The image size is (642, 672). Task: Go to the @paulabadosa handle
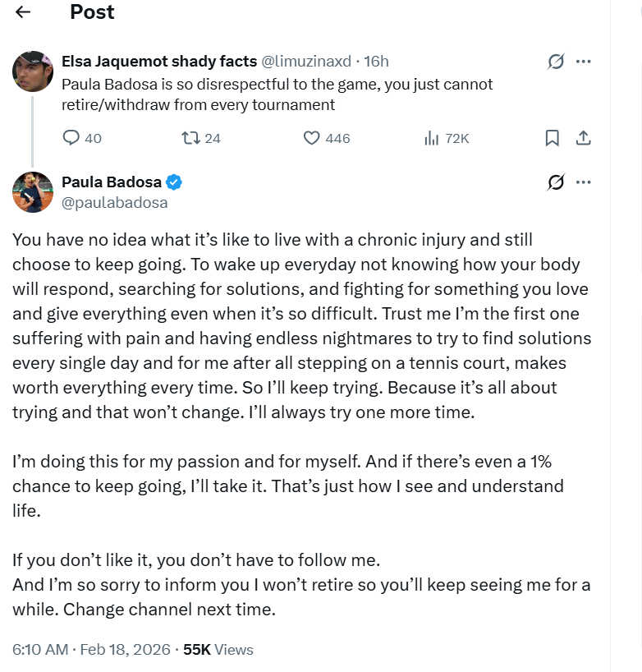[x=114, y=202]
